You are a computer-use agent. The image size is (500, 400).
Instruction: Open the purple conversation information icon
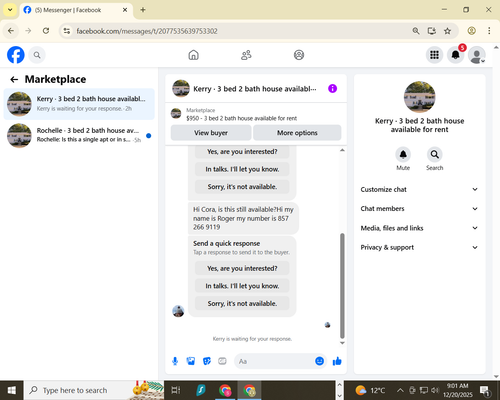[x=332, y=89]
